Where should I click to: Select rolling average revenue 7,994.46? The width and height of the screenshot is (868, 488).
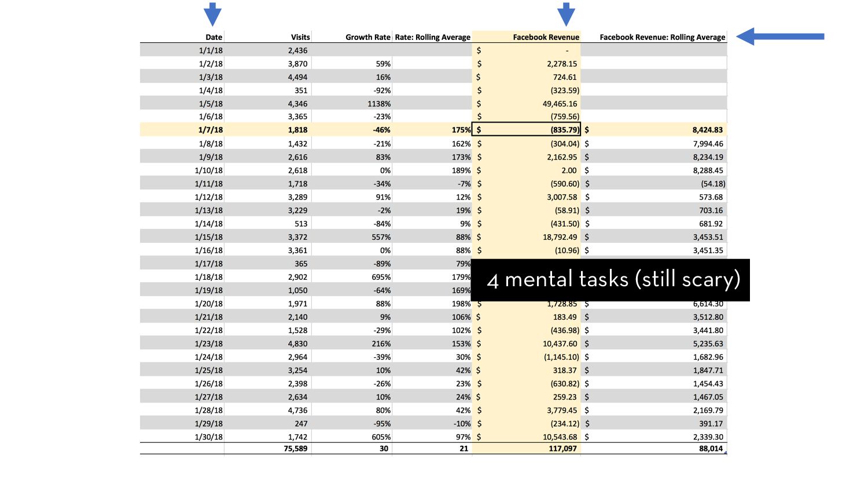708,143
